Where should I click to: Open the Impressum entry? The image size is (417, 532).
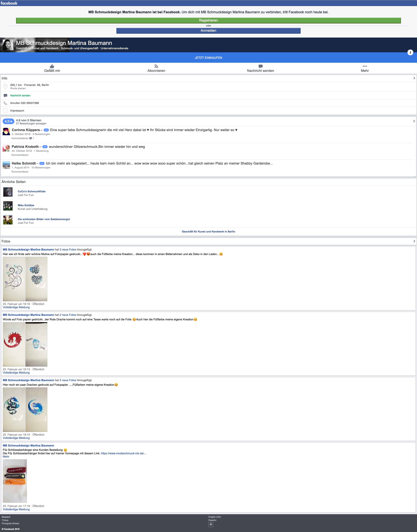(x=17, y=111)
